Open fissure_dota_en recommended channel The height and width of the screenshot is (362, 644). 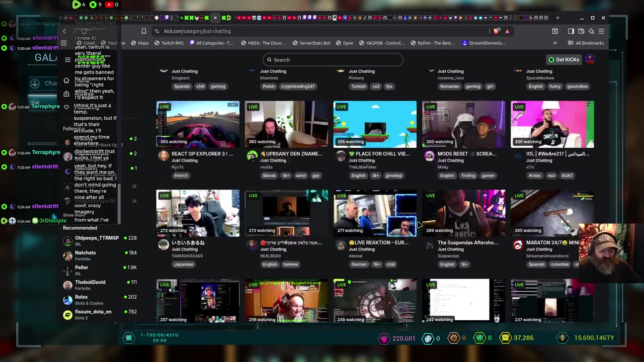(x=100, y=314)
